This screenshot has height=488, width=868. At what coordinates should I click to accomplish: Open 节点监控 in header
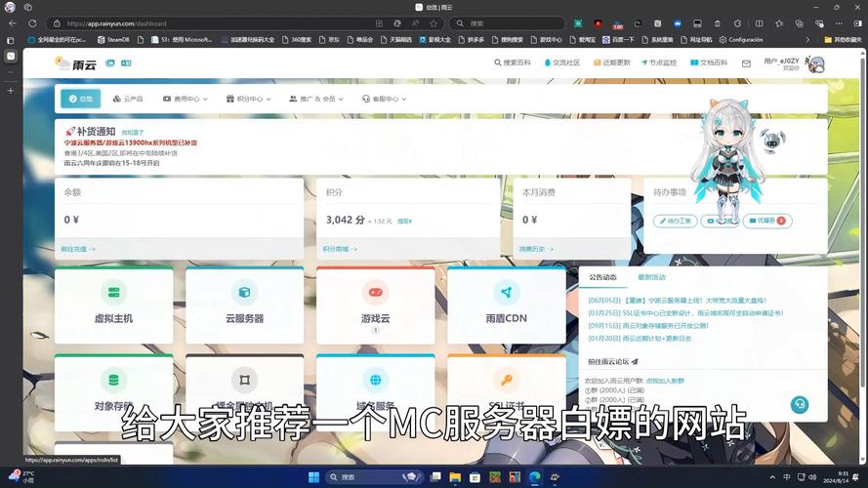click(659, 63)
